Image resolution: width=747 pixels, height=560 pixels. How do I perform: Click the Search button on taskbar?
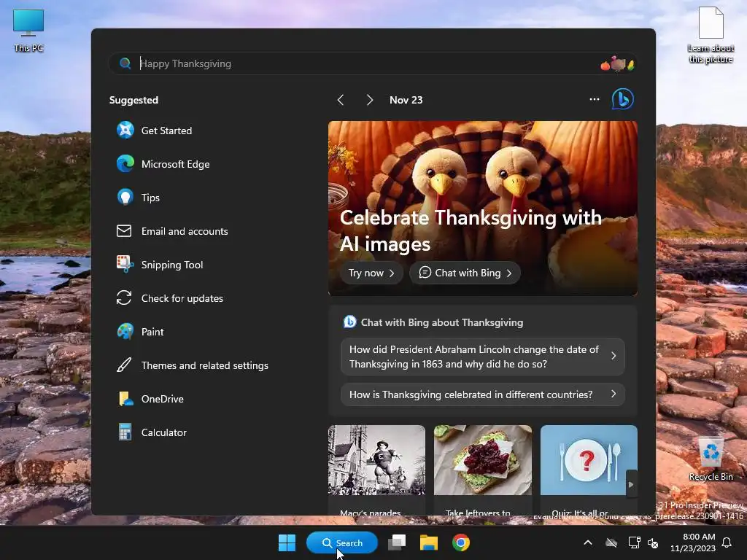[342, 542]
